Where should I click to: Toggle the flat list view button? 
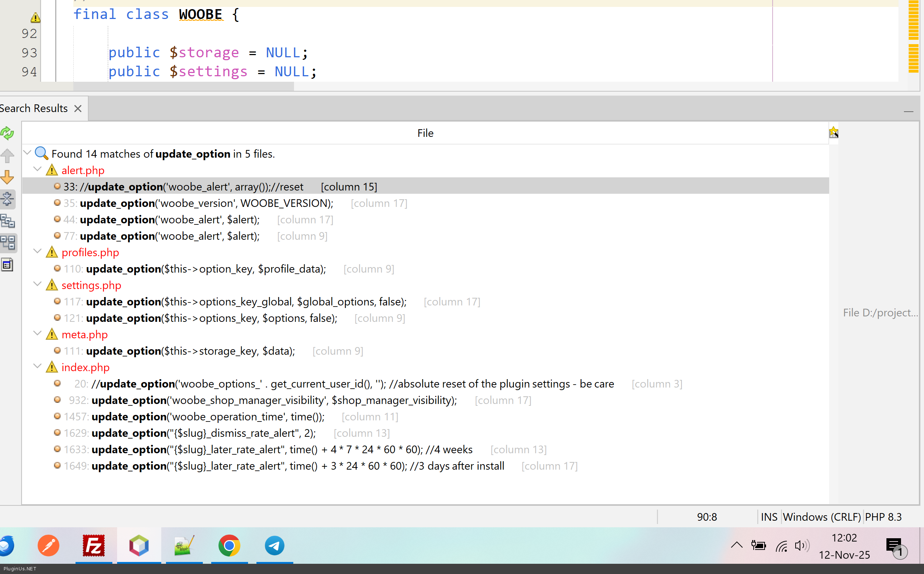(7, 243)
